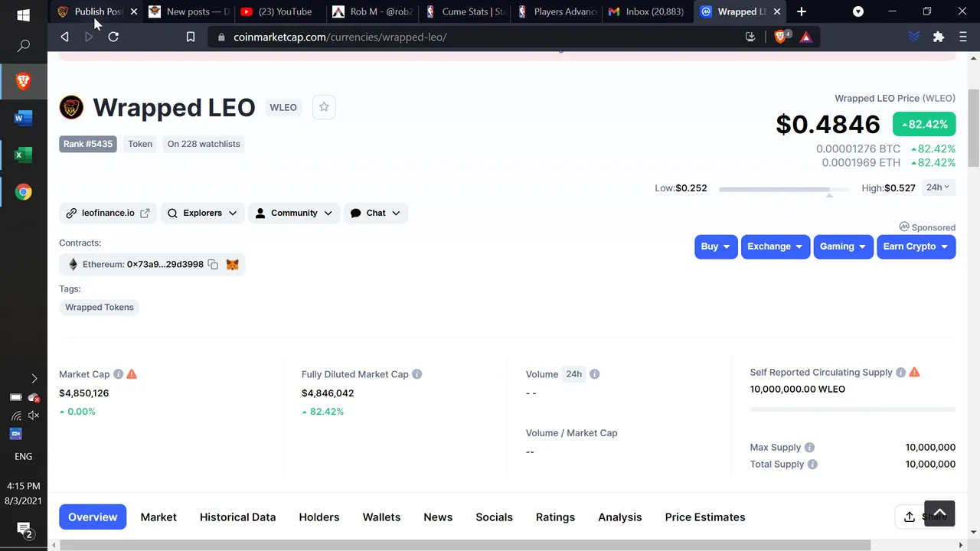Expand the Chat dropdown
This screenshot has width=980, height=551.
point(375,213)
